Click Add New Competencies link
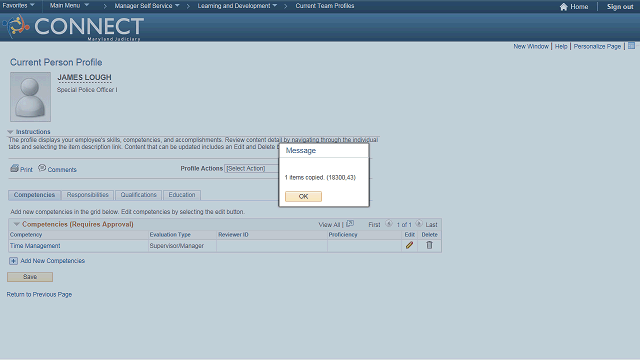 tap(53, 261)
